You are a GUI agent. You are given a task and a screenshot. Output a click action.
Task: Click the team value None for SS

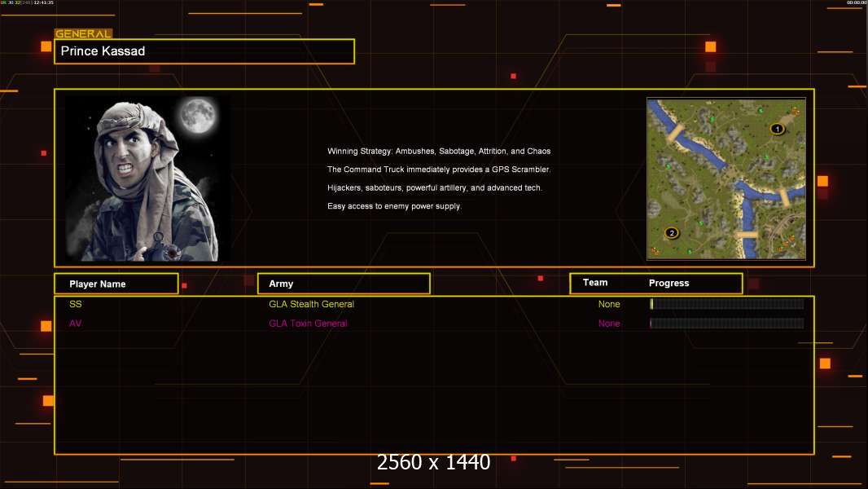click(609, 304)
